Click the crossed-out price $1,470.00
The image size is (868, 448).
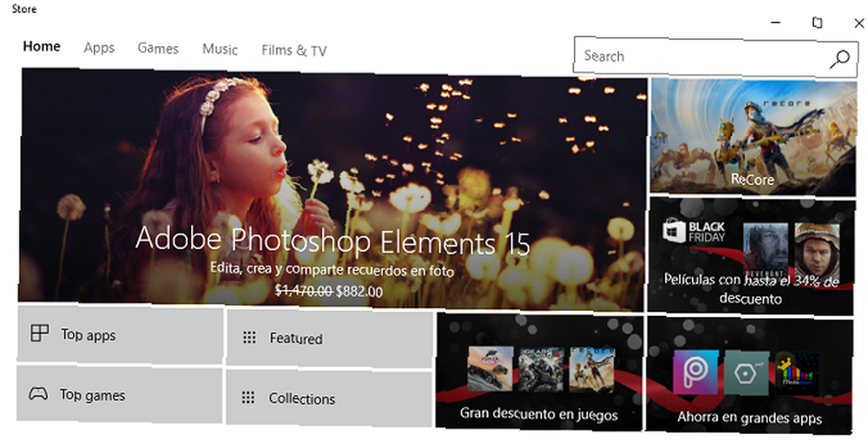click(304, 290)
